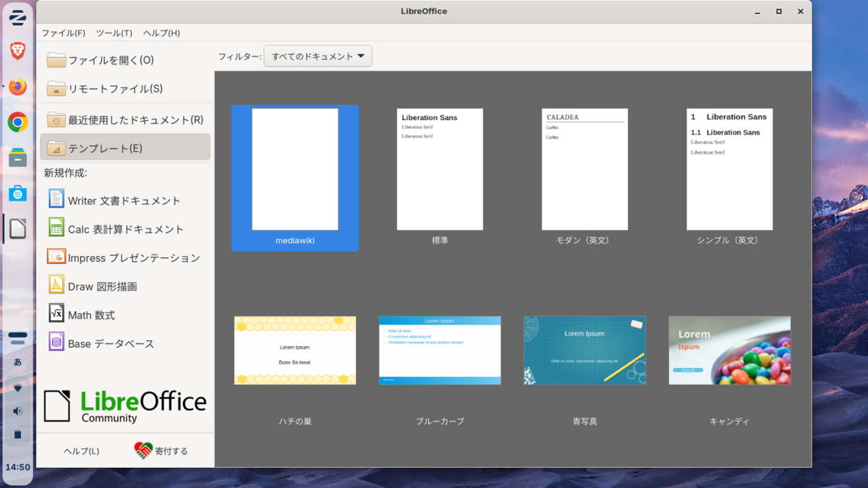The height and width of the screenshot is (488, 868).
Task: Select the キャンディ presentation template
Action: click(729, 350)
